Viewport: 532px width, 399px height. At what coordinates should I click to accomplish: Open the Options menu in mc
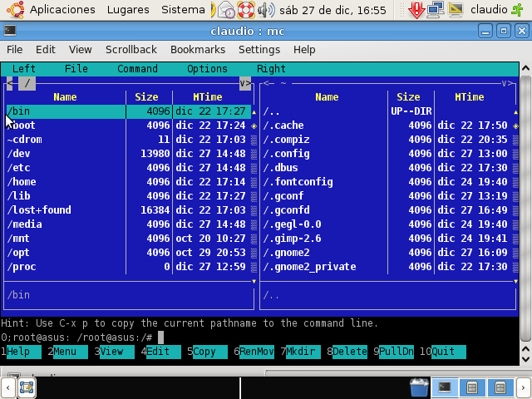click(x=207, y=69)
